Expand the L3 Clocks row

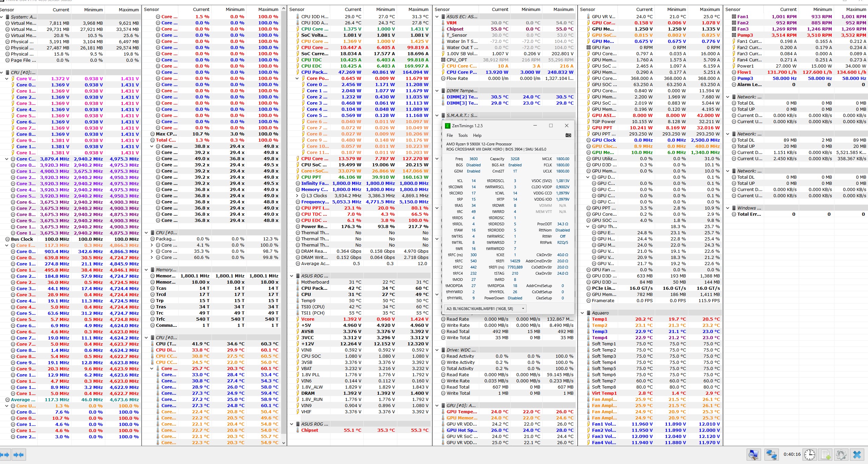297,195
